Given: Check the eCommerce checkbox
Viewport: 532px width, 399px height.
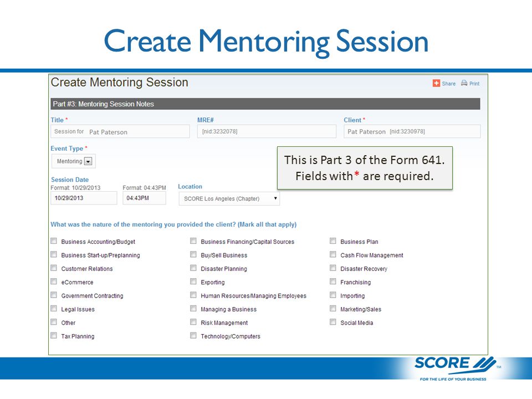Looking at the screenshot, I should [x=54, y=282].
